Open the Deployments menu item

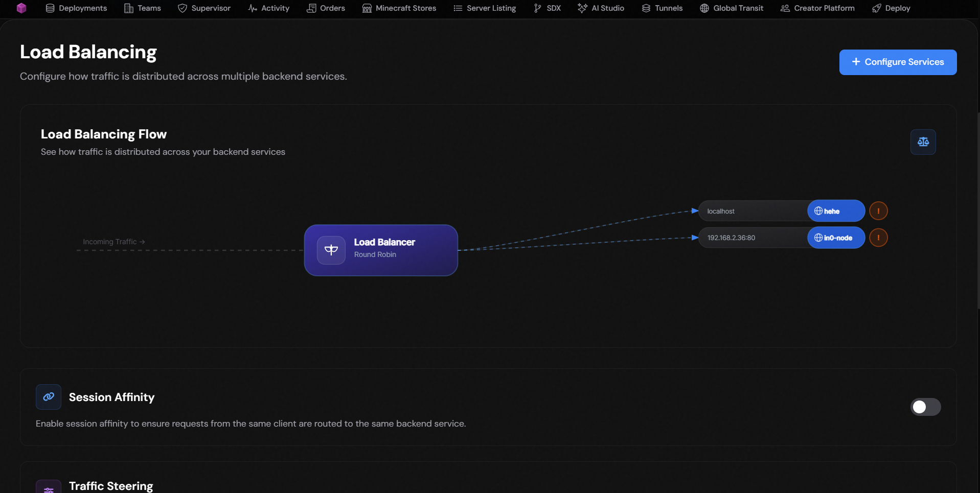[x=76, y=8]
